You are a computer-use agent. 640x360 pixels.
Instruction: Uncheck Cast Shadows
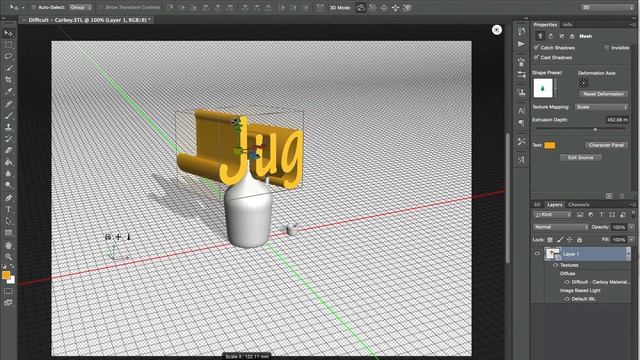tap(536, 58)
